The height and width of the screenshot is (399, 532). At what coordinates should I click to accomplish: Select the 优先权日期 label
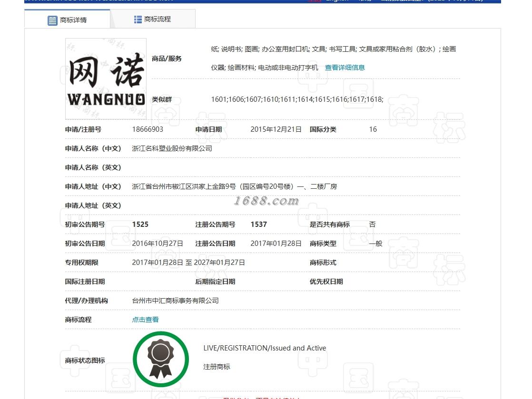tap(326, 282)
